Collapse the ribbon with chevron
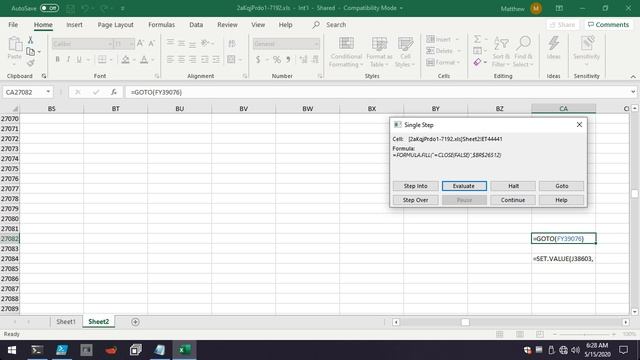This screenshot has height=360, width=640. click(x=633, y=77)
